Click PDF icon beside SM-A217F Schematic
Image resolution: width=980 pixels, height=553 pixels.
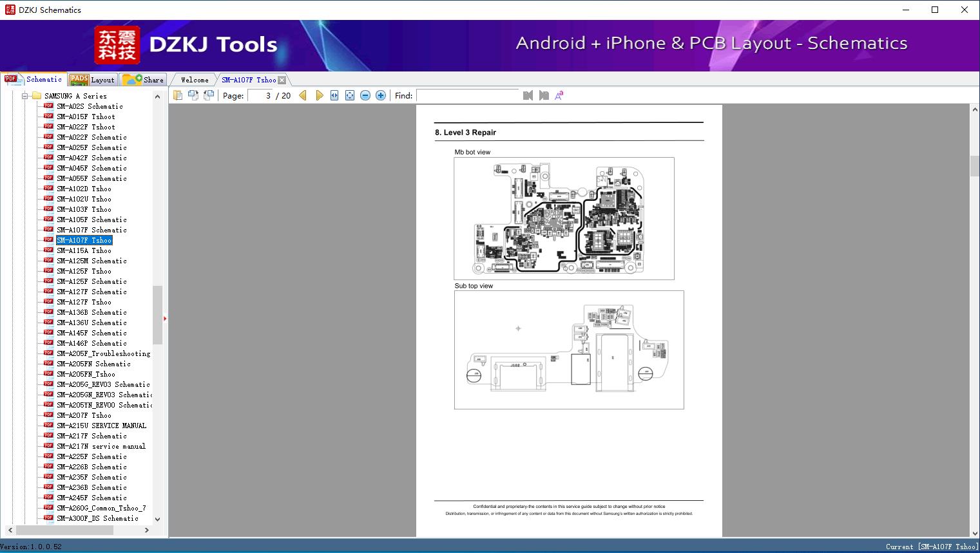[48, 435]
